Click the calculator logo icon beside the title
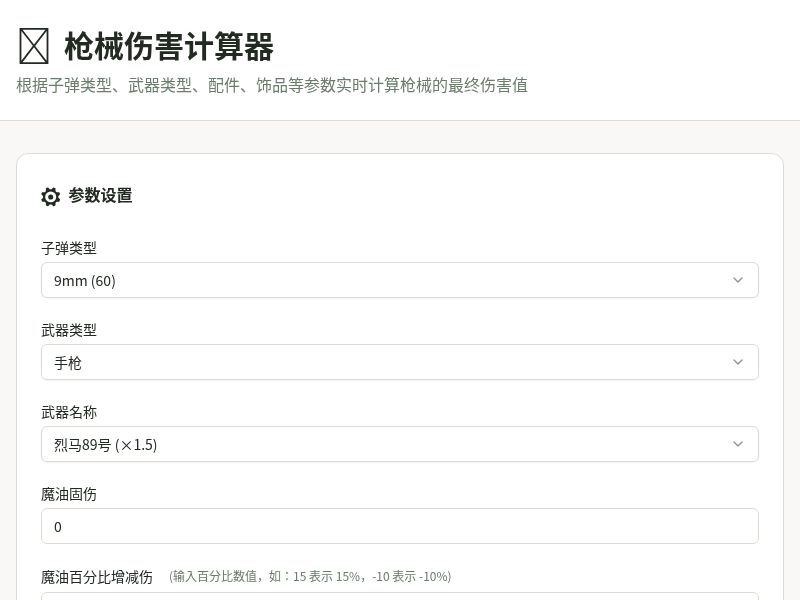Viewport: 800px width, 600px height. click(34, 46)
